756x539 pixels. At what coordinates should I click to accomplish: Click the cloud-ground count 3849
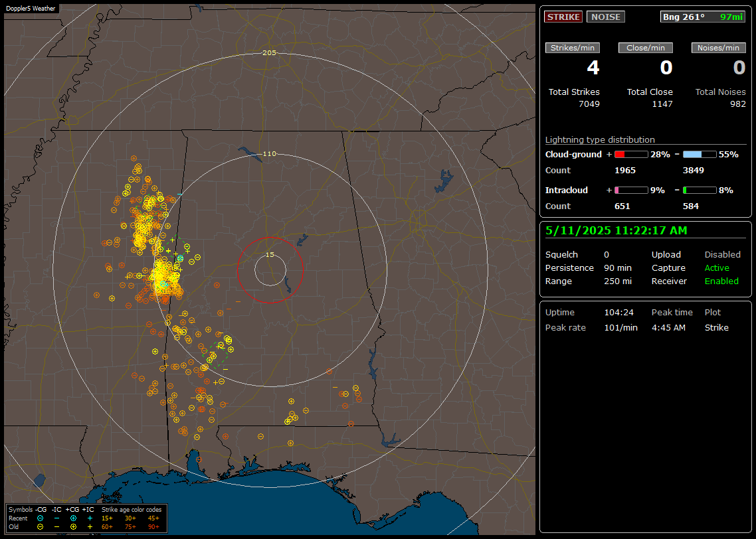(x=694, y=171)
